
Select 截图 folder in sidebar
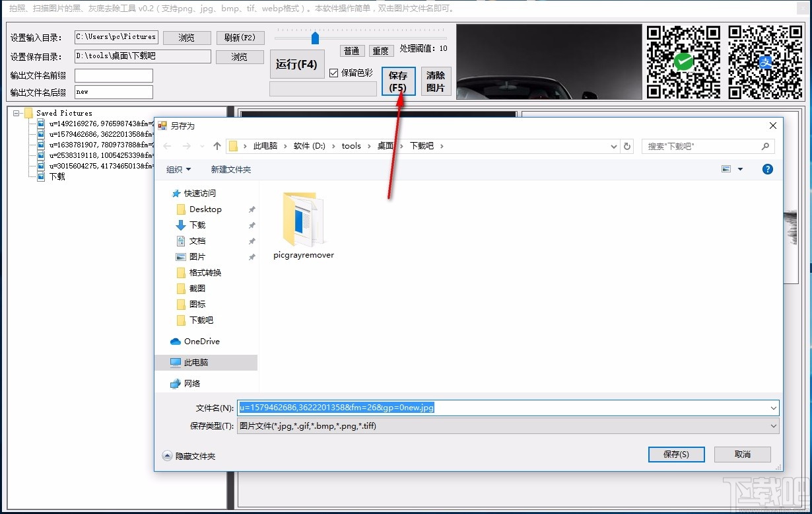(x=197, y=288)
